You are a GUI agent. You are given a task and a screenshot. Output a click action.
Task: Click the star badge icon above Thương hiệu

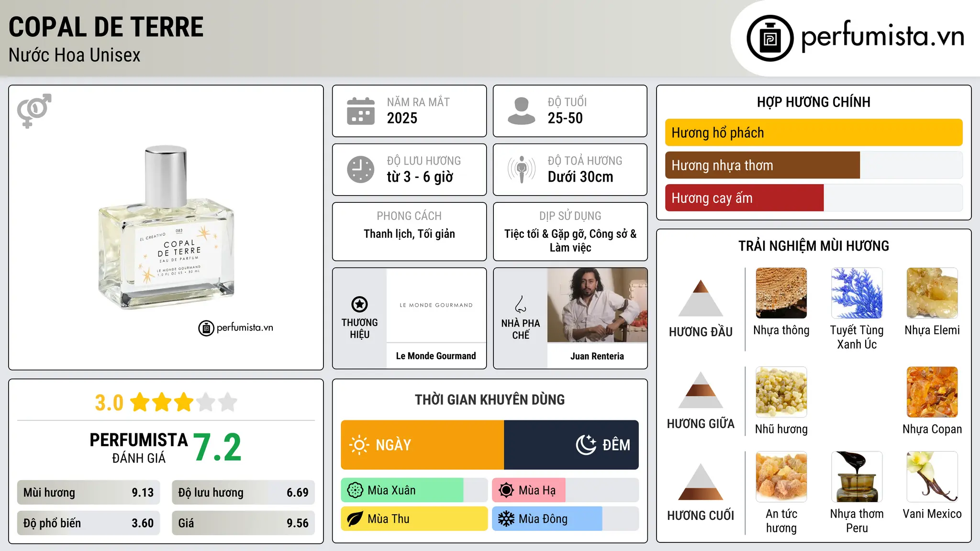tap(359, 304)
